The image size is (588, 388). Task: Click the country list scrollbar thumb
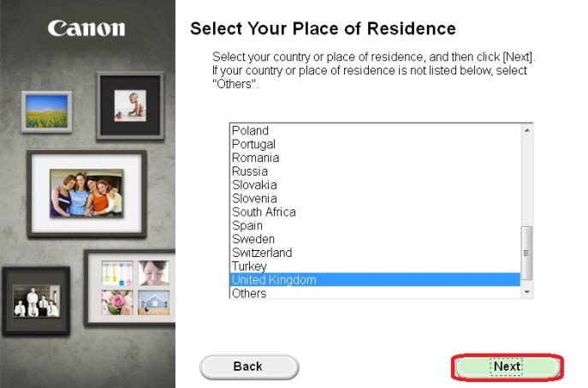(x=527, y=254)
